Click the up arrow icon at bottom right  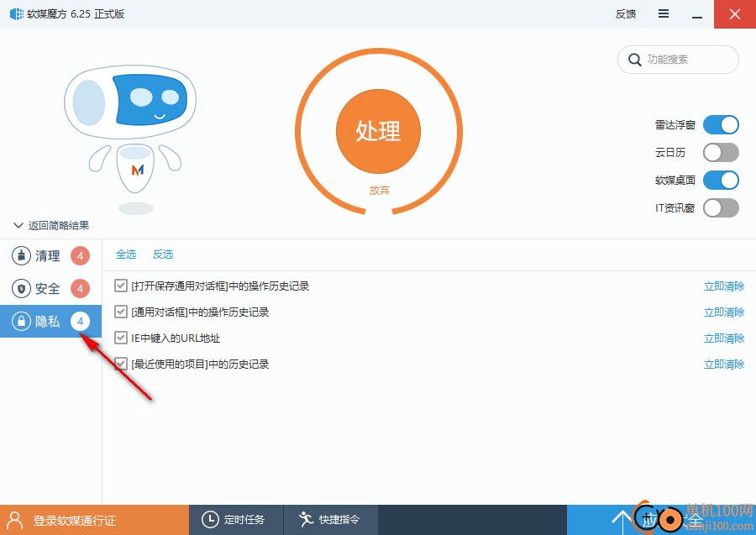[x=622, y=522]
